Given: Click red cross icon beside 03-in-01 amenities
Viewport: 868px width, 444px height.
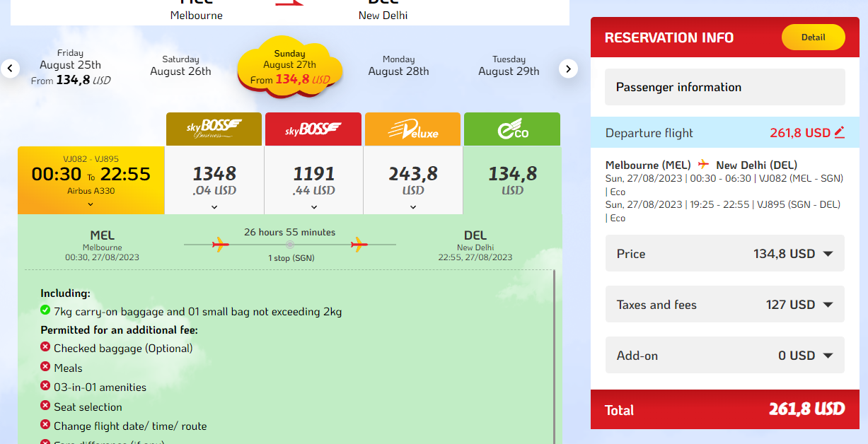Looking at the screenshot, I should [x=45, y=386].
